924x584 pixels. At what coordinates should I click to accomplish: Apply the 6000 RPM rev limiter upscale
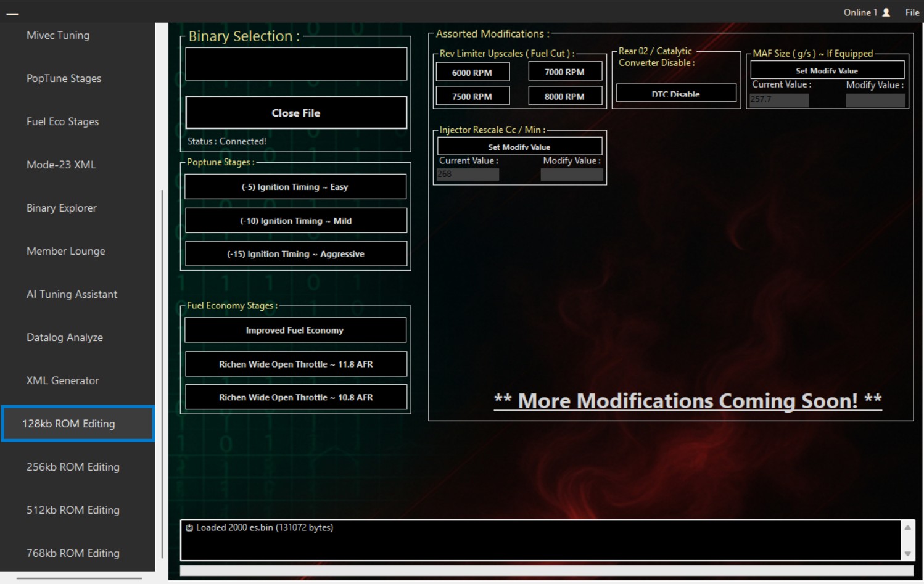point(472,72)
